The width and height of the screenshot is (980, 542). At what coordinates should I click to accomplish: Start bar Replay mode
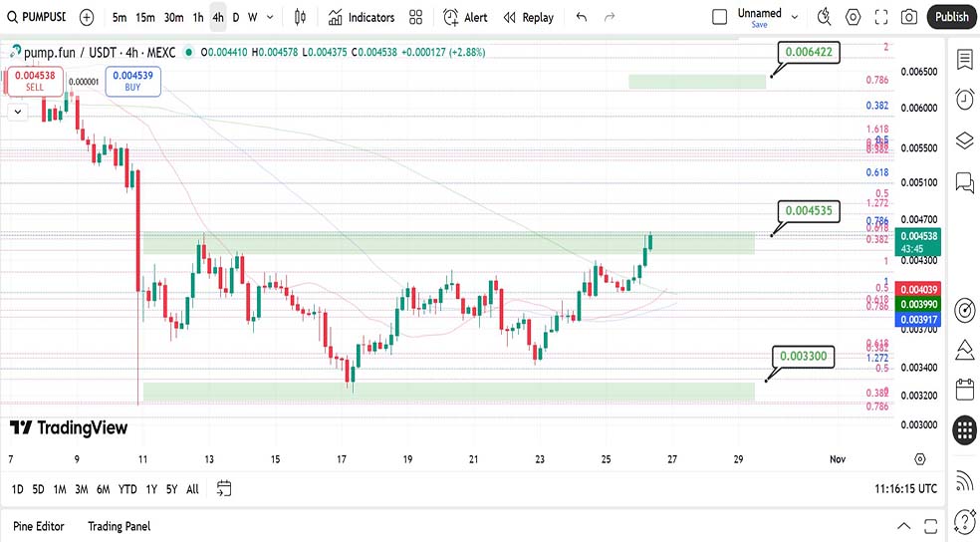coord(528,17)
